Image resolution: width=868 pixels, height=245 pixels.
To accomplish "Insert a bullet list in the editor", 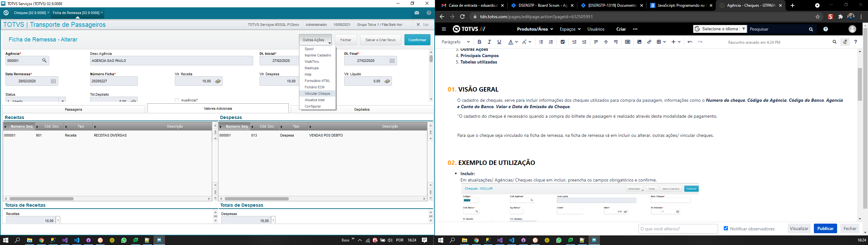I will pos(541,42).
